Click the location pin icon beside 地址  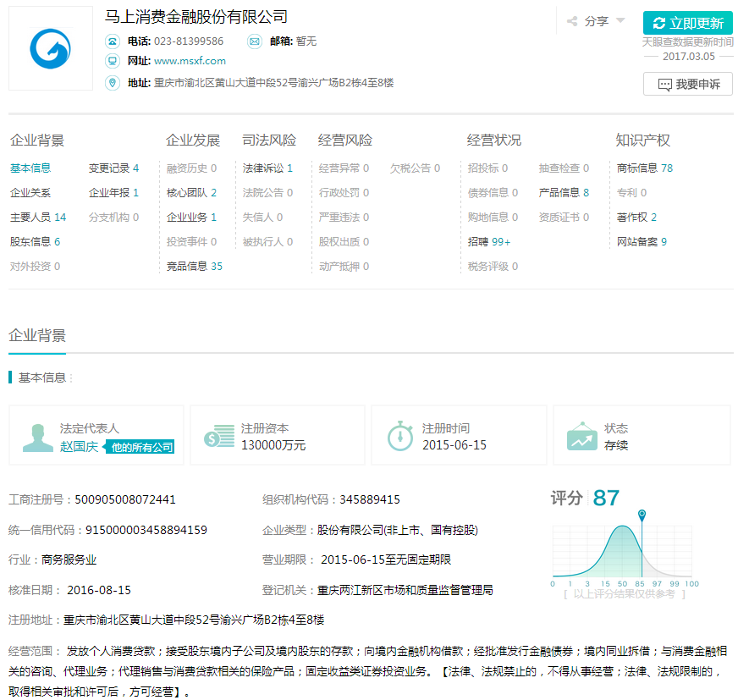coord(113,83)
